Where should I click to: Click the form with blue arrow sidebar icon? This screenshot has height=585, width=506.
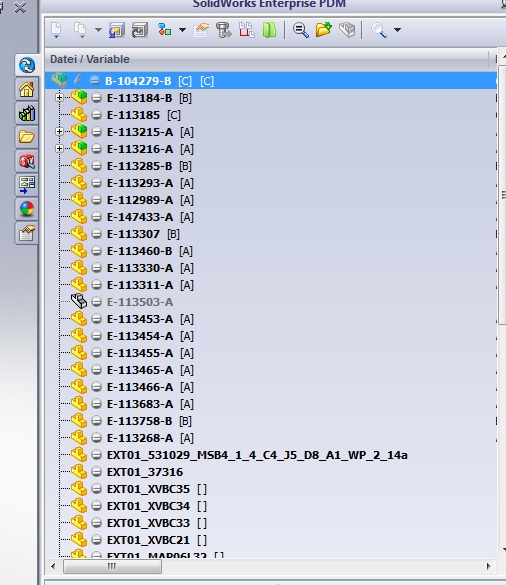(x=27, y=185)
